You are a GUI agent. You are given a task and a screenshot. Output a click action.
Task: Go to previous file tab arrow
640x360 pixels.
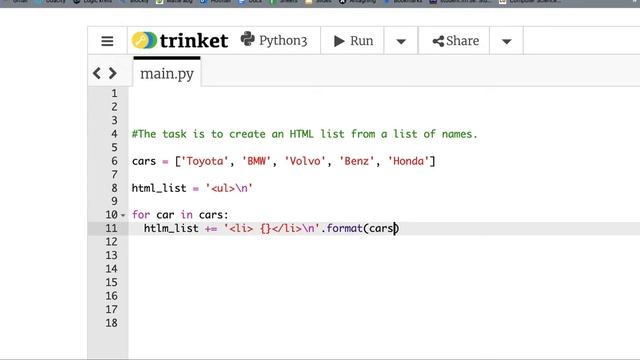click(x=97, y=73)
